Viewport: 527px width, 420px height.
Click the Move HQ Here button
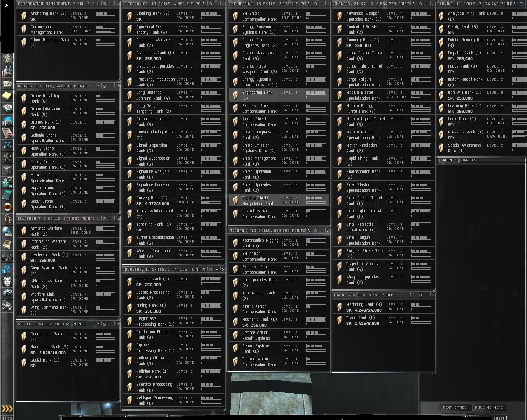click(x=489, y=408)
